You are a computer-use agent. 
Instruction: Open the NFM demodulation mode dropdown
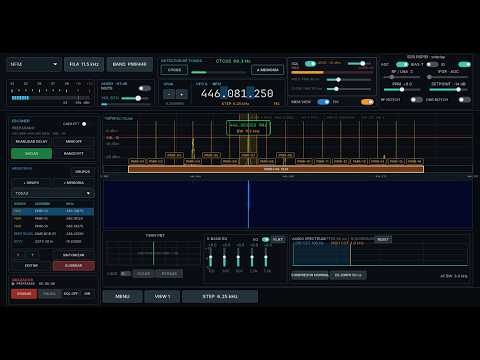click(34, 64)
